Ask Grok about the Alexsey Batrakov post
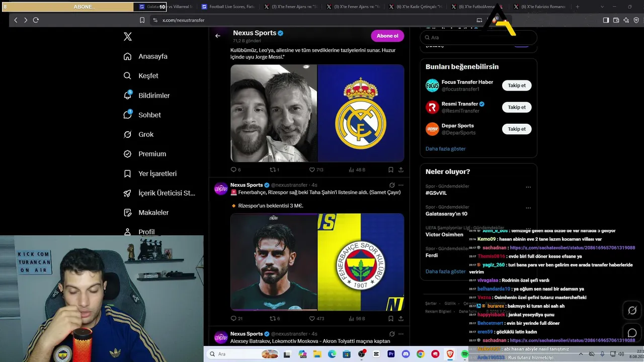Viewport: 644px width, 362px height. tap(392, 334)
